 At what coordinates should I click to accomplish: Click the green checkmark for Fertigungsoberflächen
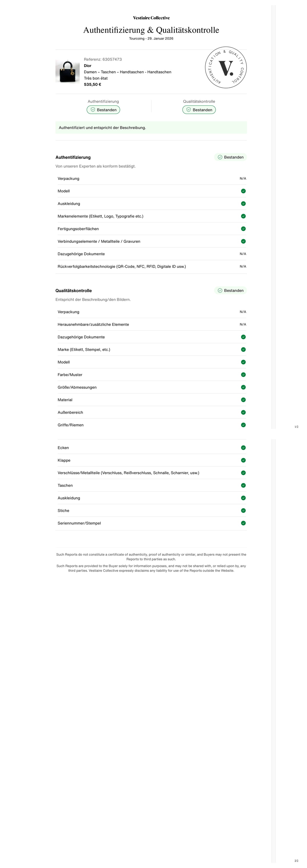[243, 229]
